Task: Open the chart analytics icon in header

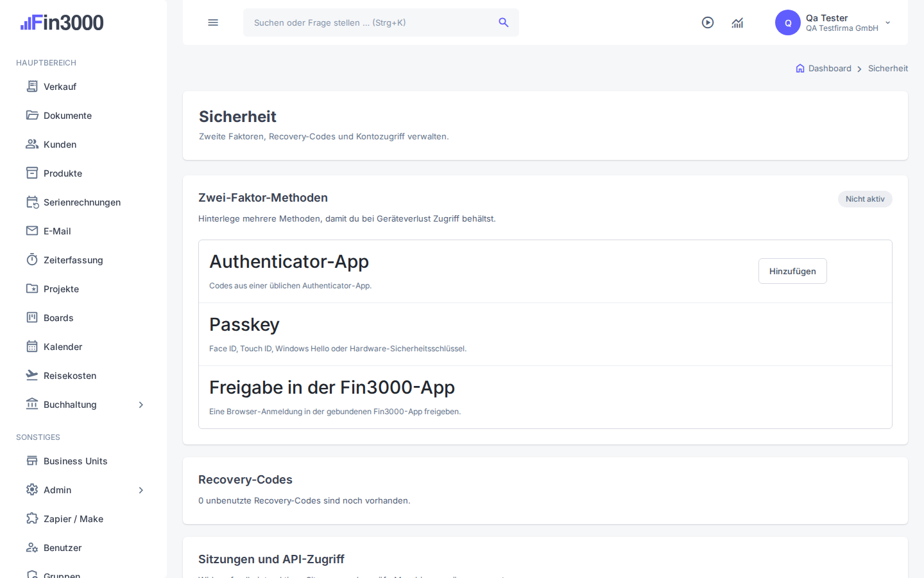Action: pos(737,22)
